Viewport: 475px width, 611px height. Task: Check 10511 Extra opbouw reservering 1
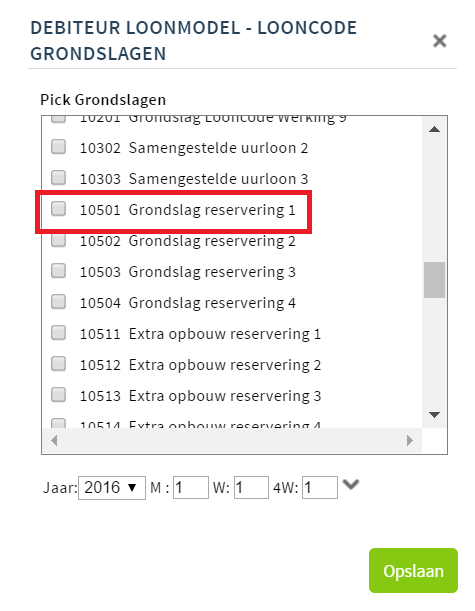[58, 333]
